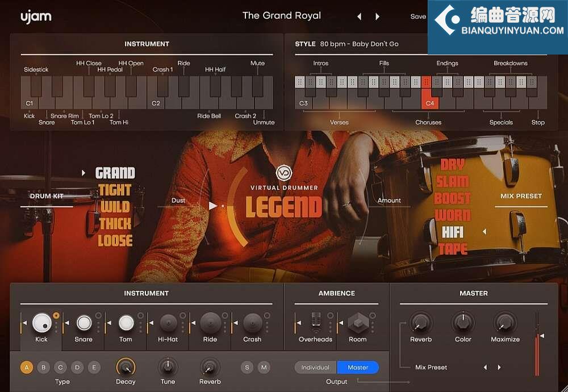The height and width of the screenshot is (392, 568).
Task: Choose the HIFI mix preset
Action: 453,232
